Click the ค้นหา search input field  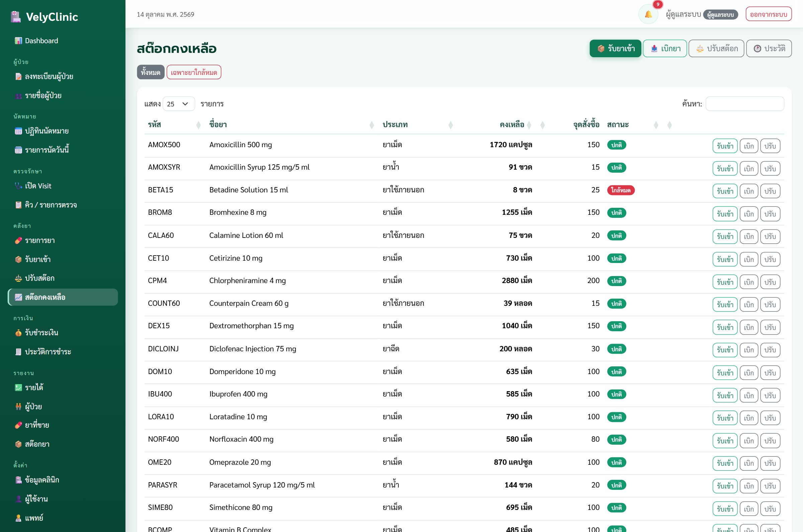(744, 104)
